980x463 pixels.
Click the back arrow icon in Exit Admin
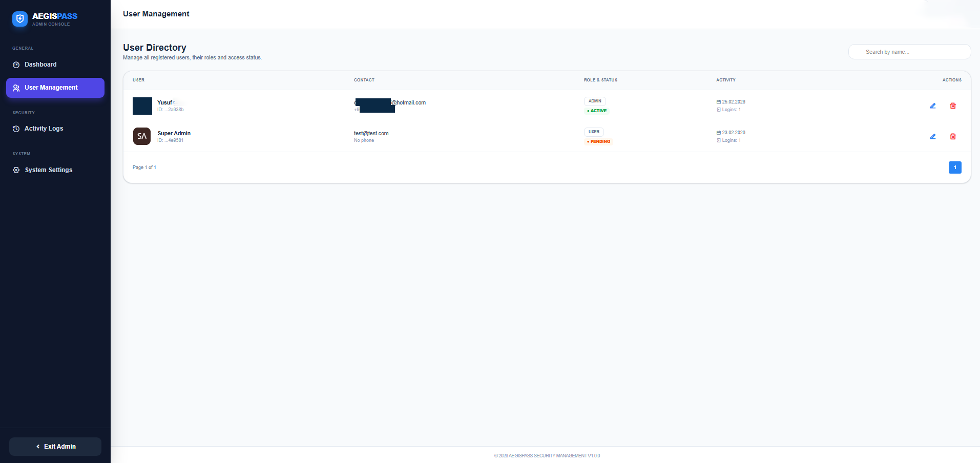[38, 446]
